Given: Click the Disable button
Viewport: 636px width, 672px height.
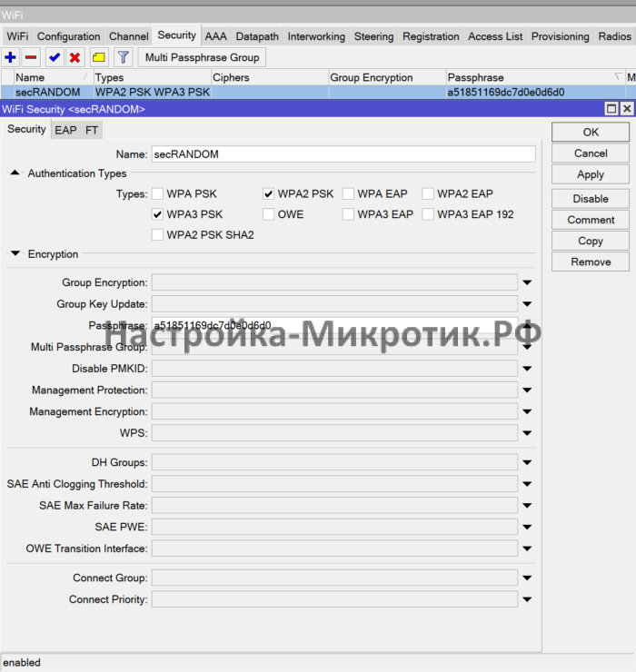Looking at the screenshot, I should [x=591, y=199].
